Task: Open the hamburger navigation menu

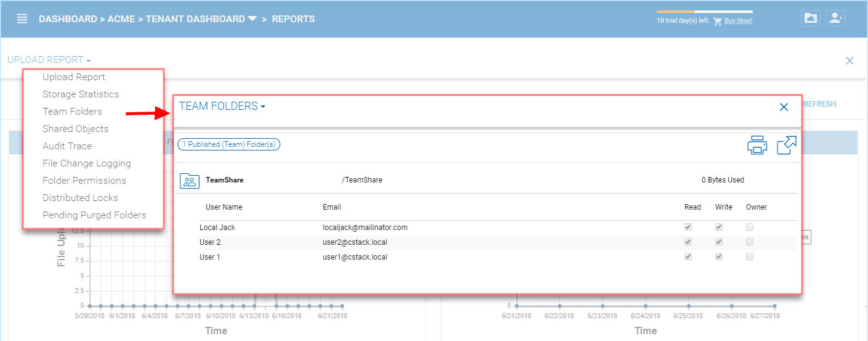Action: 22,18
